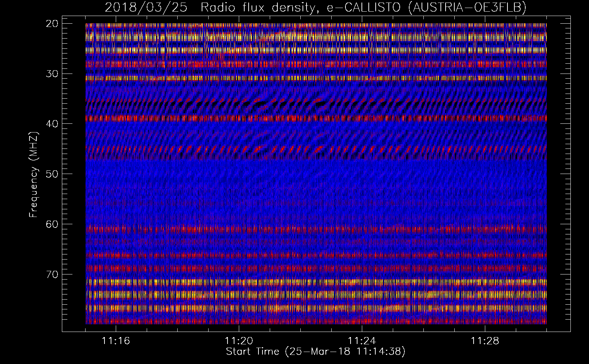The height and width of the screenshot is (364, 589).
Task: Click the 'Frequency (MHZ)' axis label
Action: [x=33, y=175]
